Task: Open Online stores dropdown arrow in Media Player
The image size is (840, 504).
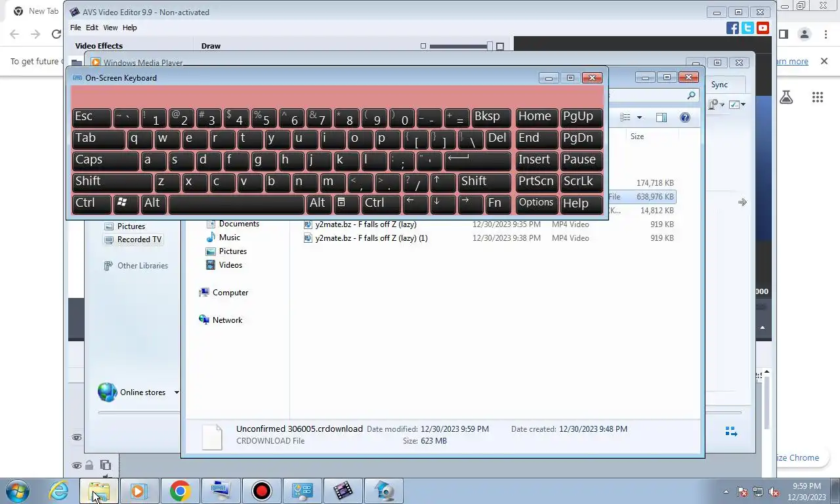Action: pos(177,392)
